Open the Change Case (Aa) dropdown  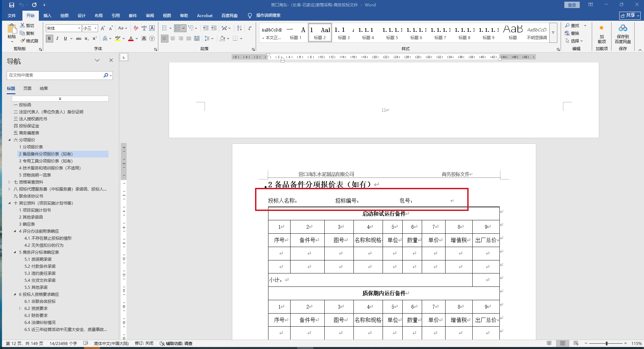[123, 28]
